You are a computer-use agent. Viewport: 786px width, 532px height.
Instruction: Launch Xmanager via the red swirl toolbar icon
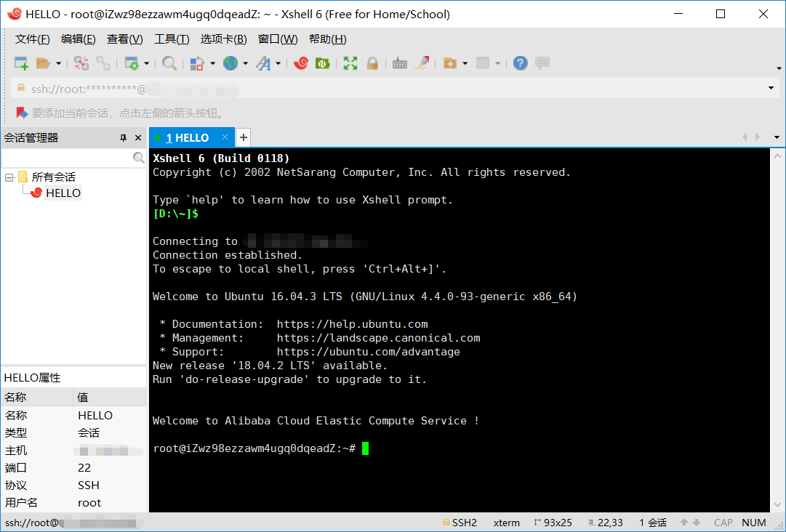tap(301, 63)
